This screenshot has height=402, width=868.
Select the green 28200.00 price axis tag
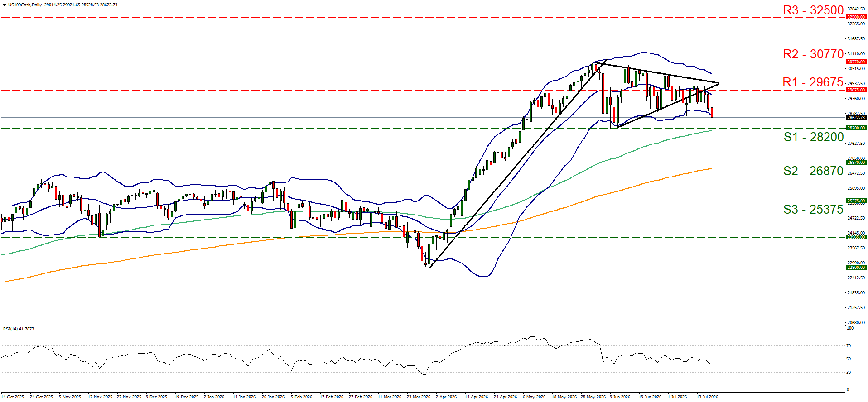point(856,128)
